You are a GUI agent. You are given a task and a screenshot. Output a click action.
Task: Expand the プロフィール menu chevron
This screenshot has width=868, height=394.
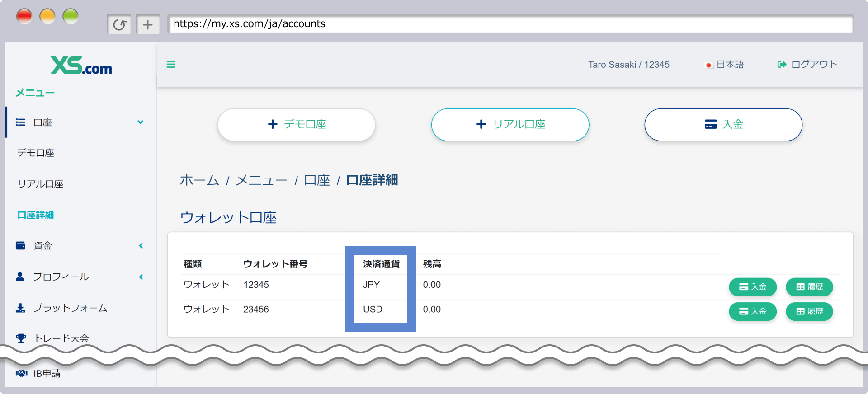[x=141, y=277]
